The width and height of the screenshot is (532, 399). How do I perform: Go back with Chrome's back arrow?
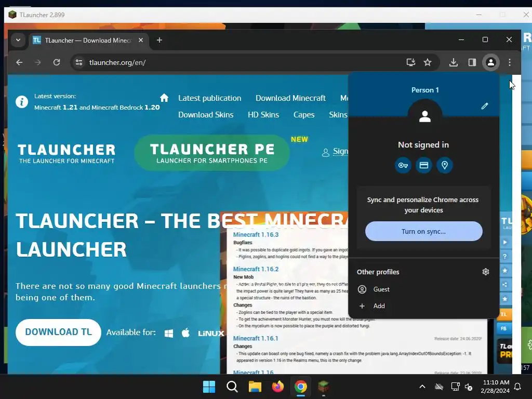click(x=19, y=62)
